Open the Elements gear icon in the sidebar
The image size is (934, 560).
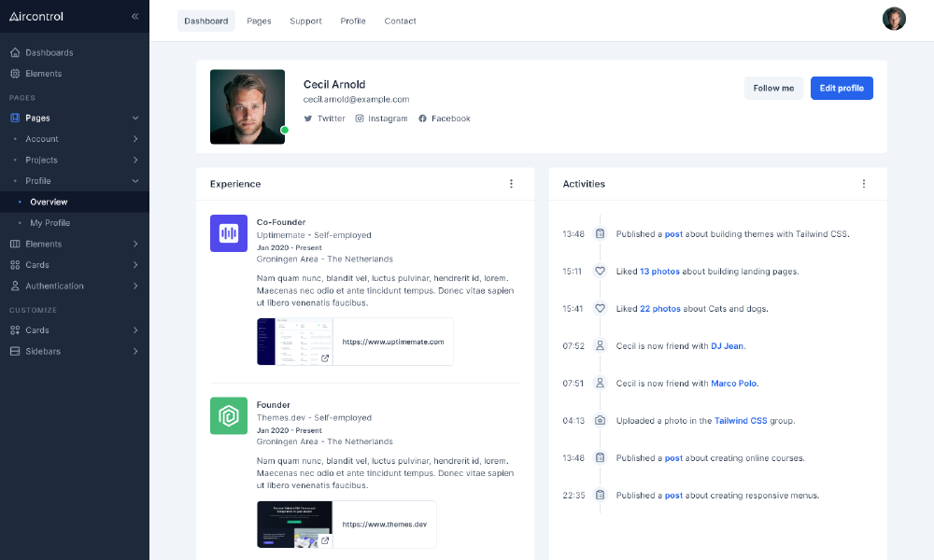pos(13,73)
